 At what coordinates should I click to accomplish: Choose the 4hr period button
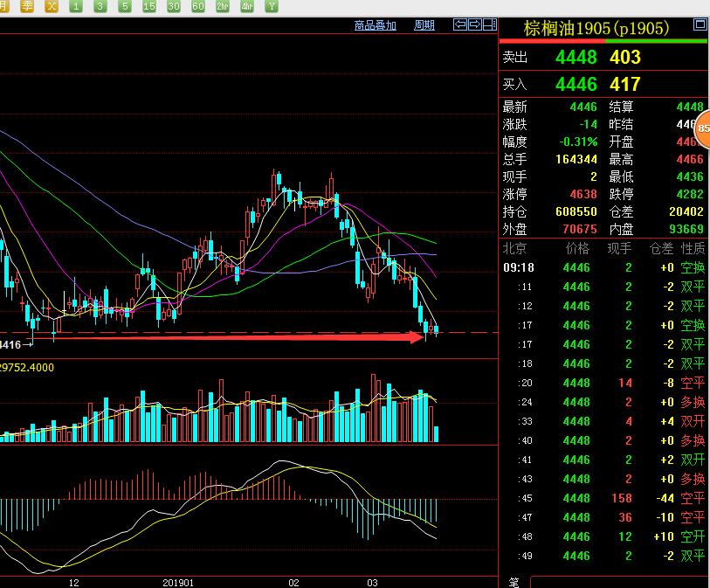[x=248, y=6]
